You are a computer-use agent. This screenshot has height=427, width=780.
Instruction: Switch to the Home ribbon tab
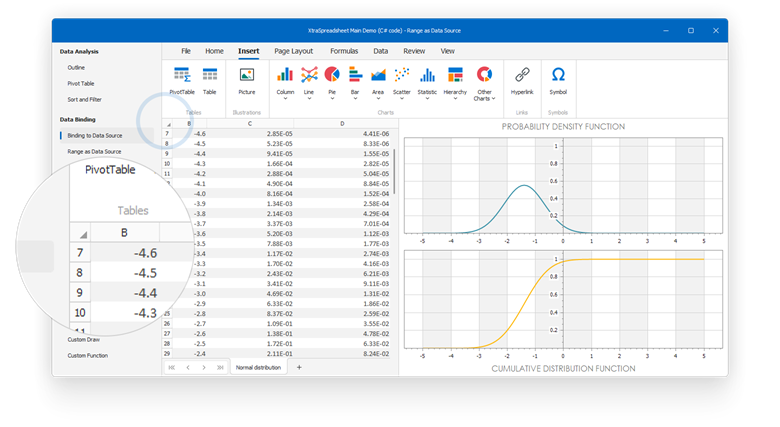[214, 51]
